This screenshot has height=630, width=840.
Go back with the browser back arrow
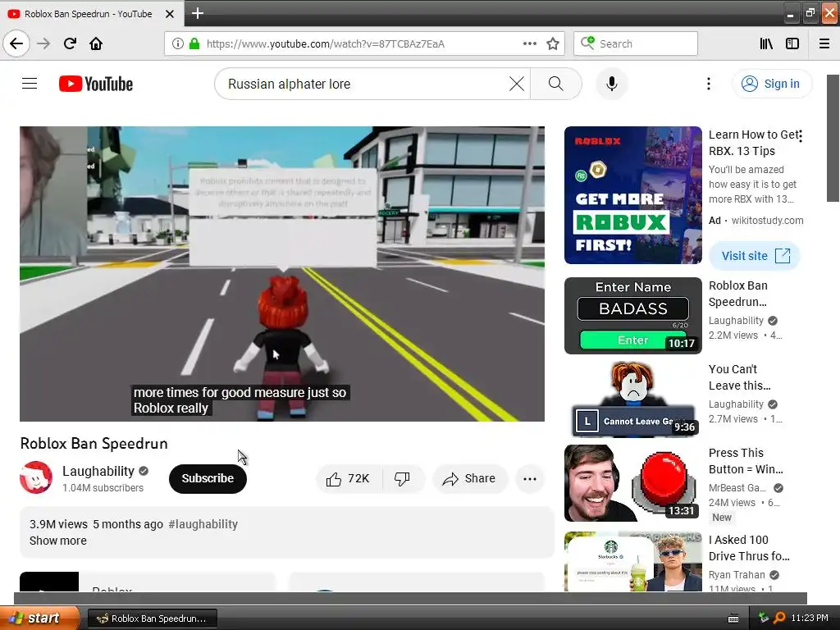[x=16, y=43]
